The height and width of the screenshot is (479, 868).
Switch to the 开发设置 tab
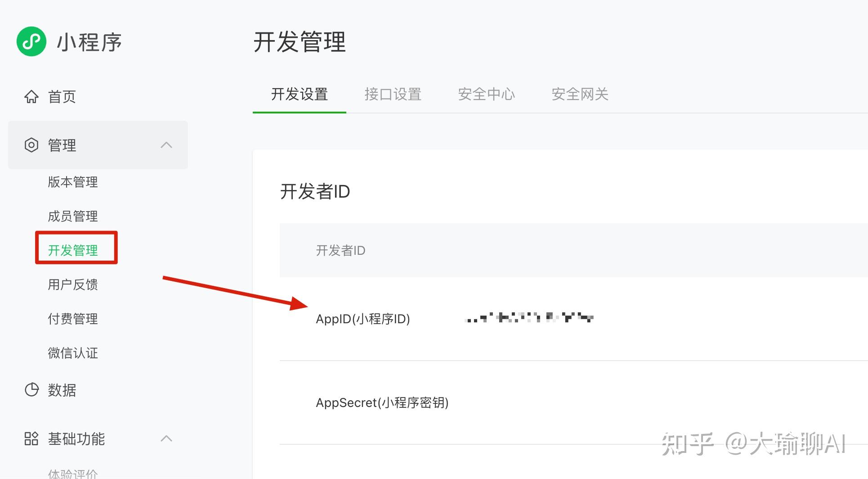pyautogui.click(x=300, y=95)
